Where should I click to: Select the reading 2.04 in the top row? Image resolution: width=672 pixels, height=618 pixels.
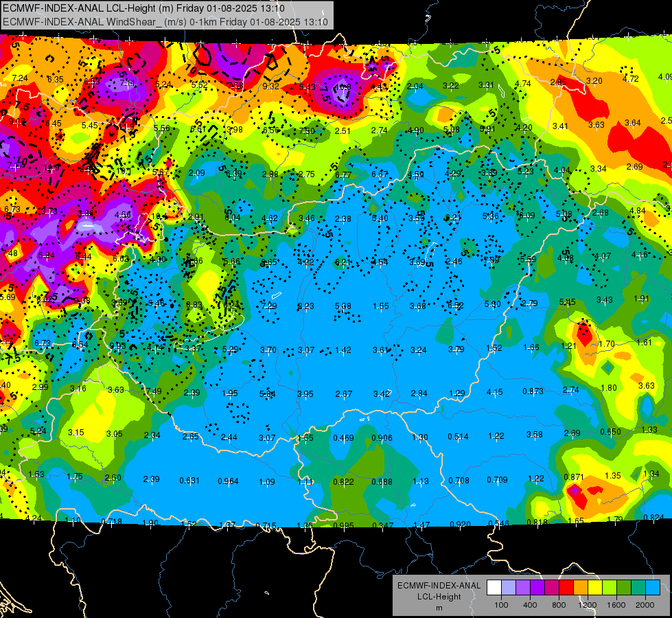415,87
